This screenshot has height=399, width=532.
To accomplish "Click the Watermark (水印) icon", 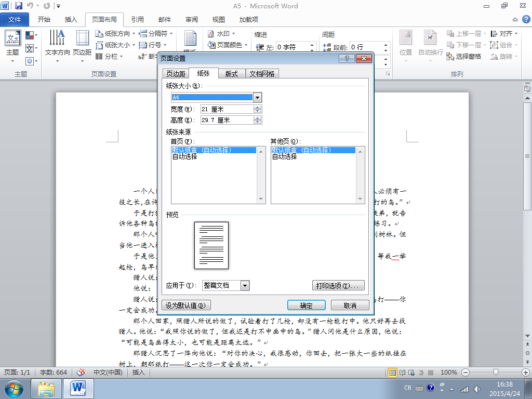I will tap(211, 34).
